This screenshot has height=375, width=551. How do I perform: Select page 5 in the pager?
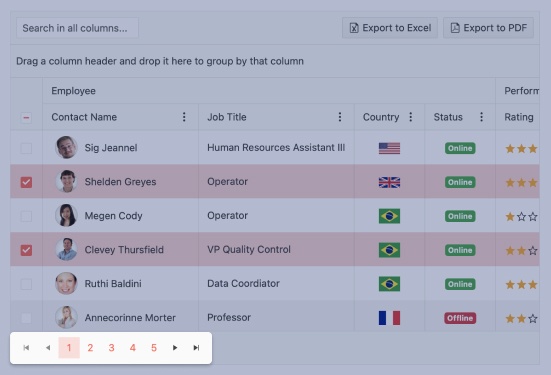tap(154, 348)
